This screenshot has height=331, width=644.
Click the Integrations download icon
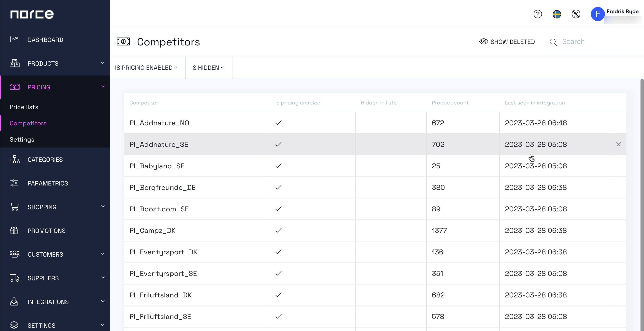(14, 302)
